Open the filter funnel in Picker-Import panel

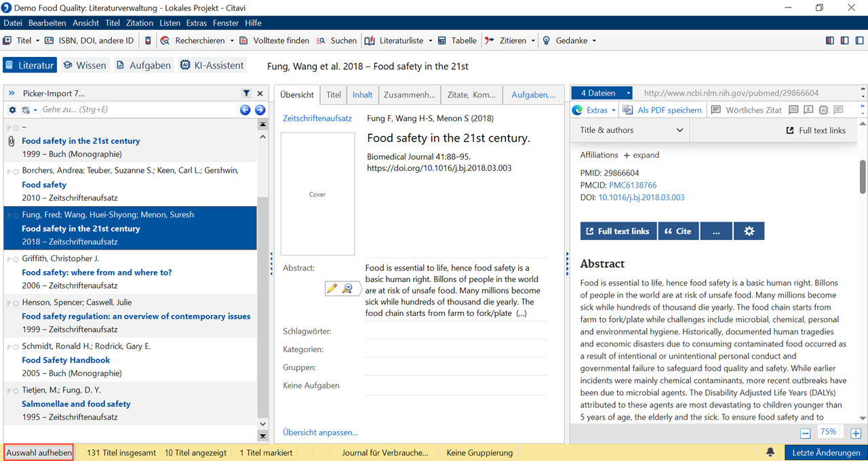pyautogui.click(x=246, y=94)
